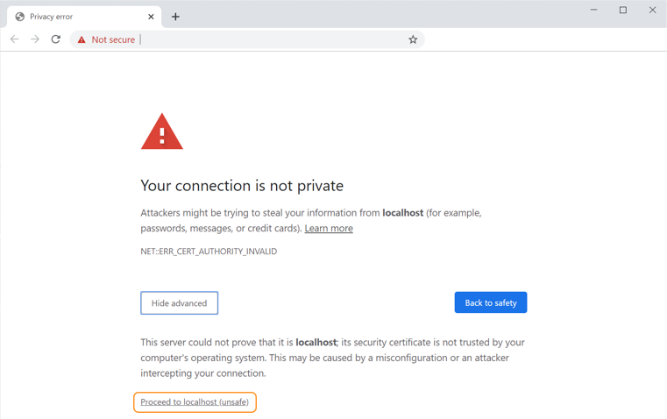Follow the Proceed to localhost (unsafe) link
The width and height of the screenshot is (667, 419).
pyautogui.click(x=194, y=402)
